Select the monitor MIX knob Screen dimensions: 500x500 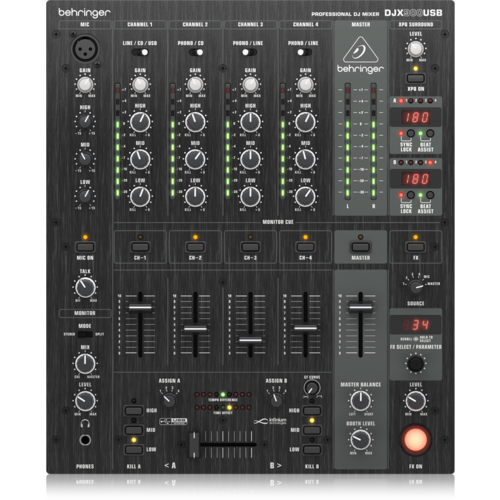click(x=85, y=364)
